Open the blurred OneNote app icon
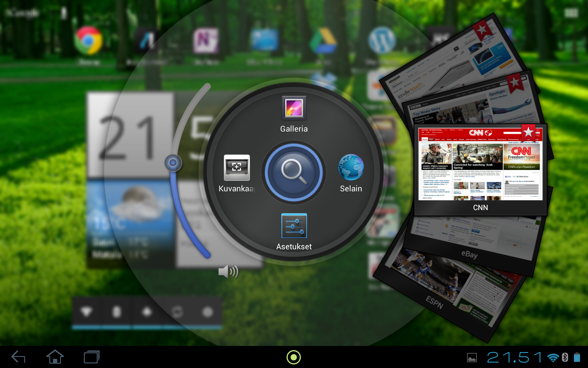Image resolution: width=588 pixels, height=368 pixels. pyautogui.click(x=206, y=41)
